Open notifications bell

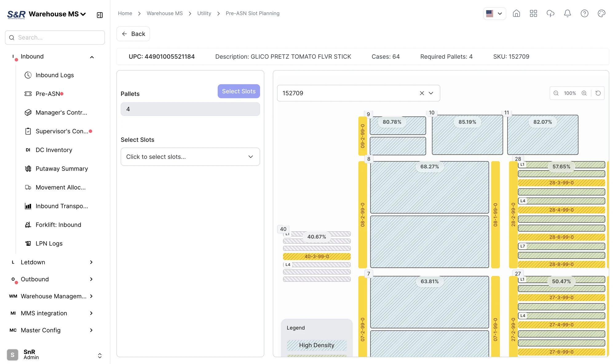pos(567,14)
